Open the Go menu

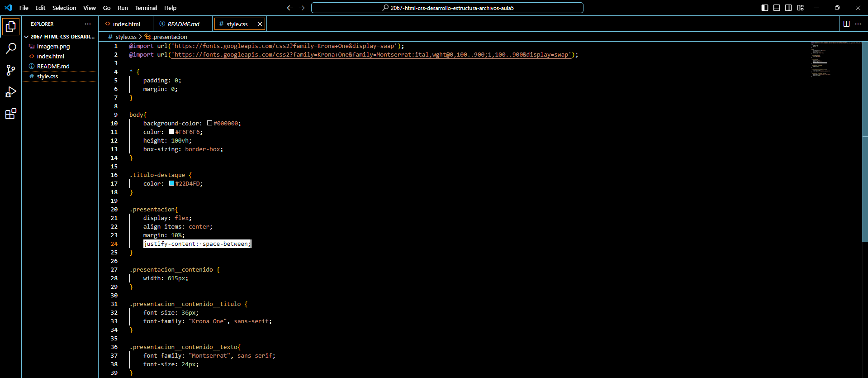107,8
